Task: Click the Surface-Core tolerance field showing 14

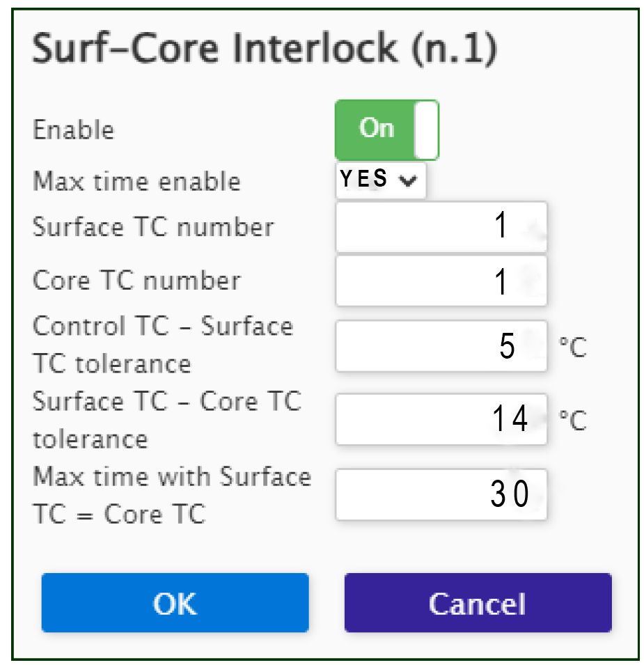Action: pyautogui.click(x=441, y=419)
